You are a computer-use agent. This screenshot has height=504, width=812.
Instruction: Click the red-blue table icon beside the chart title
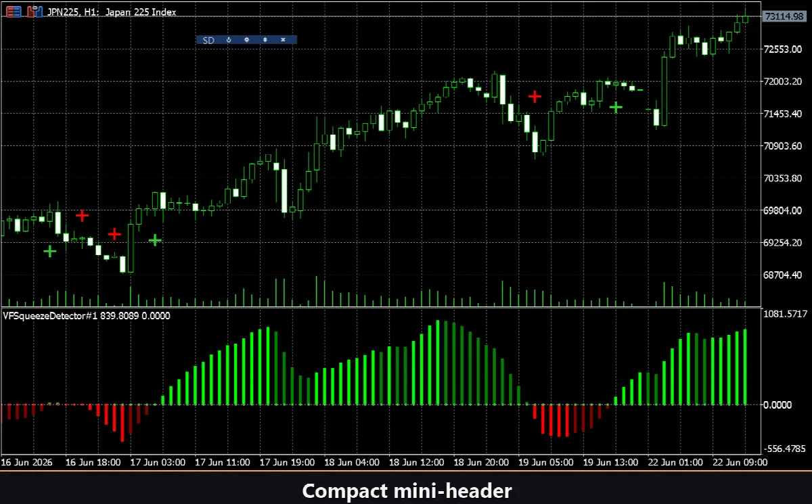pos(13,12)
